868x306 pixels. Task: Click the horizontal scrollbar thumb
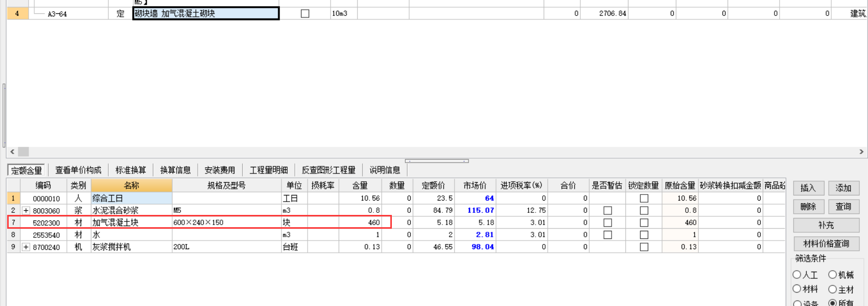24,152
